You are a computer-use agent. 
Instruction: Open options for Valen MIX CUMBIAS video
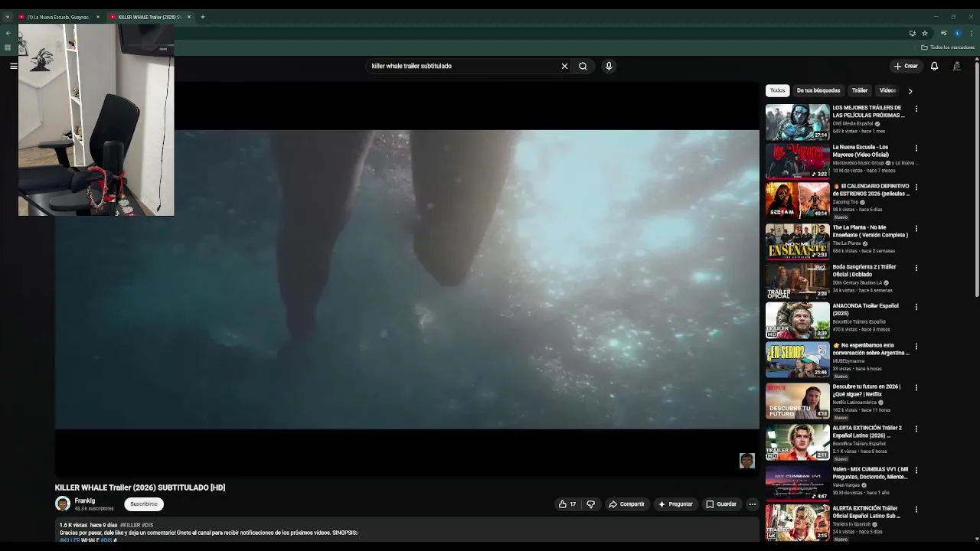coord(916,470)
